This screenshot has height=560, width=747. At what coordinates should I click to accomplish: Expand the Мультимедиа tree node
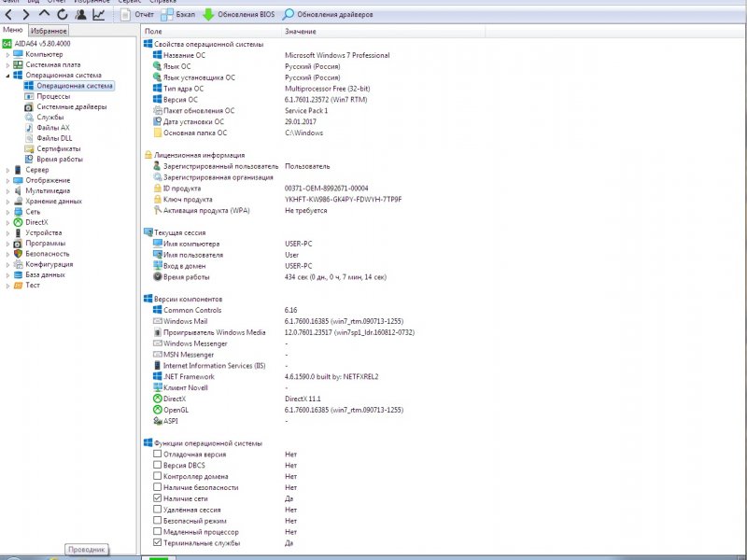click(7, 191)
